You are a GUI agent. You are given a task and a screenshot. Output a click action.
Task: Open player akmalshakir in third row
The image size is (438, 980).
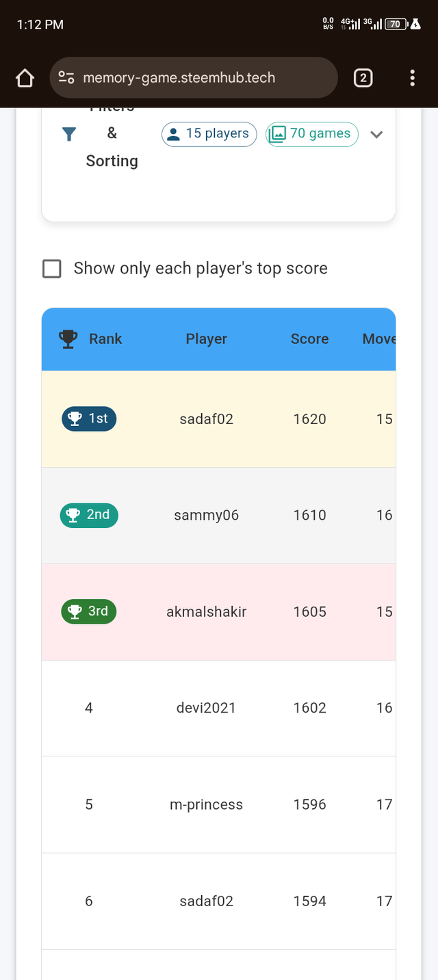click(207, 612)
